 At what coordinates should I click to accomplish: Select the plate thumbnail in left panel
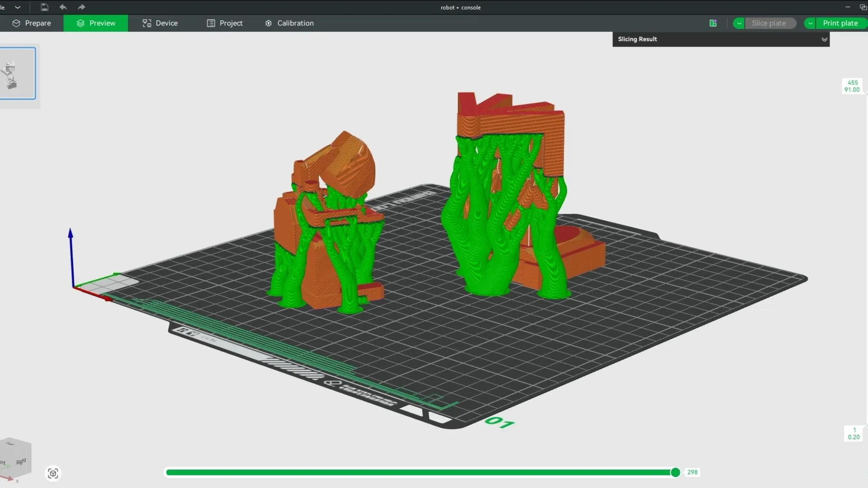17,73
